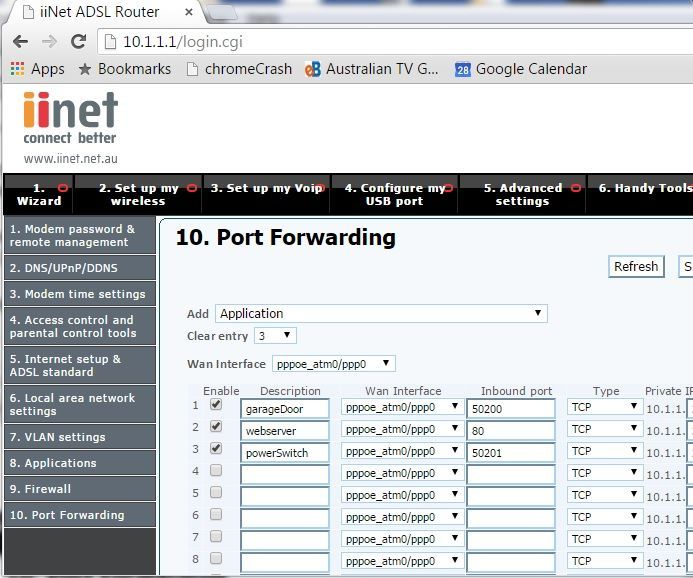This screenshot has width=693, height=578.
Task: Click the Refresh button
Action: tap(636, 266)
